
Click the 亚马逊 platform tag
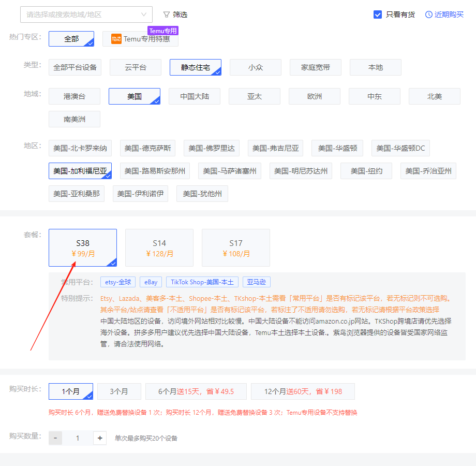click(x=257, y=282)
